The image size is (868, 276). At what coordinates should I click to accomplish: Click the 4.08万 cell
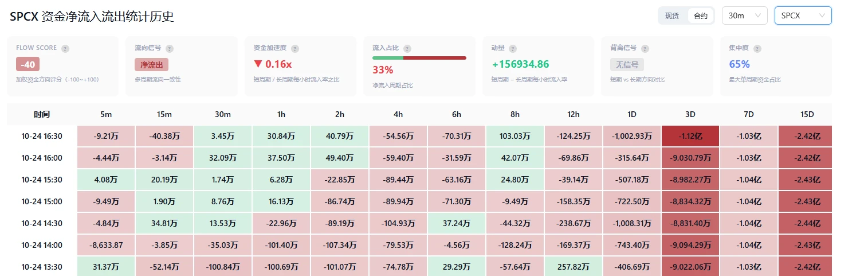click(106, 180)
